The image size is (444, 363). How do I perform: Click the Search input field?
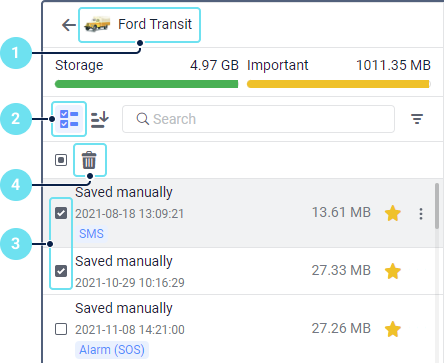pos(258,119)
